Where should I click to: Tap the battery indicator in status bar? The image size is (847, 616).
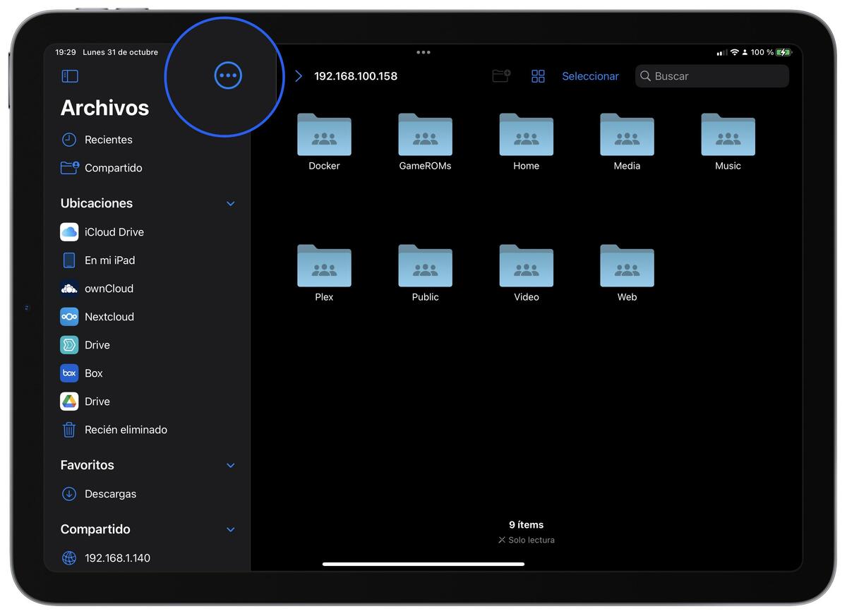(x=784, y=52)
